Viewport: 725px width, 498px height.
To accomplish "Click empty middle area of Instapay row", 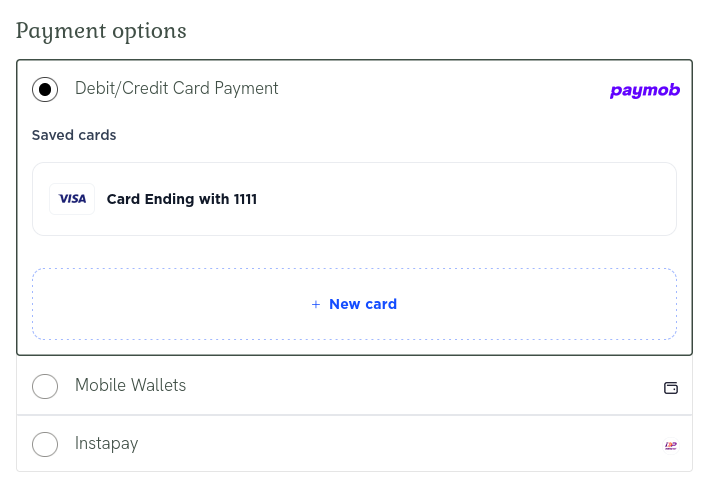I will tap(400, 444).
